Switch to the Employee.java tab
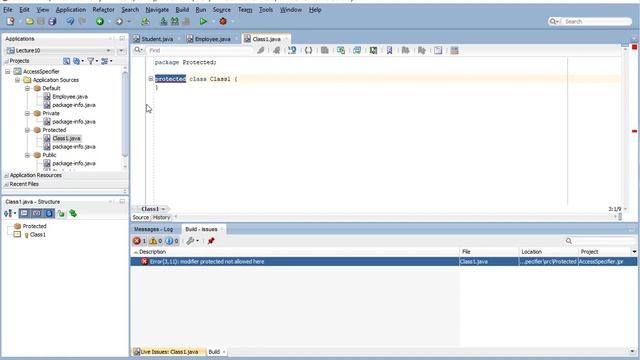This screenshot has height=360, width=640. coord(212,39)
